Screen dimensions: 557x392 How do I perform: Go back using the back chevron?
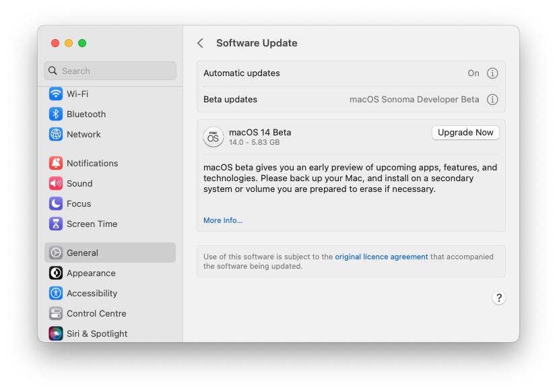200,43
